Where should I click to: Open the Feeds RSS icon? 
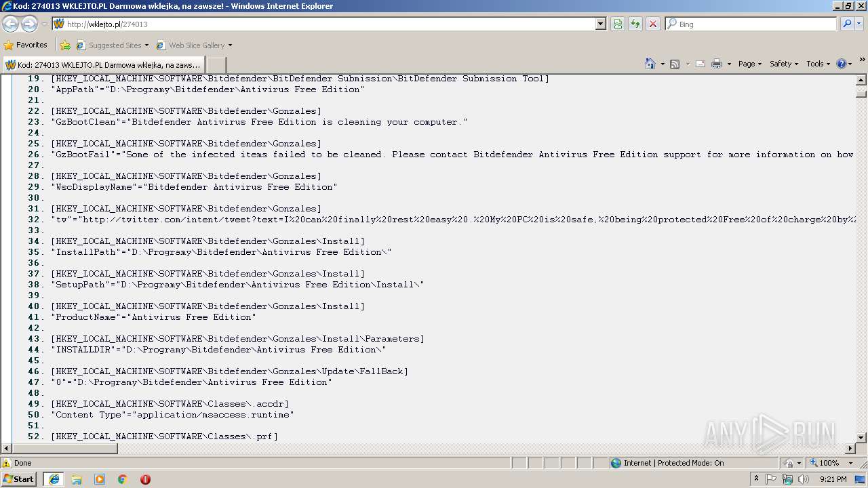675,64
